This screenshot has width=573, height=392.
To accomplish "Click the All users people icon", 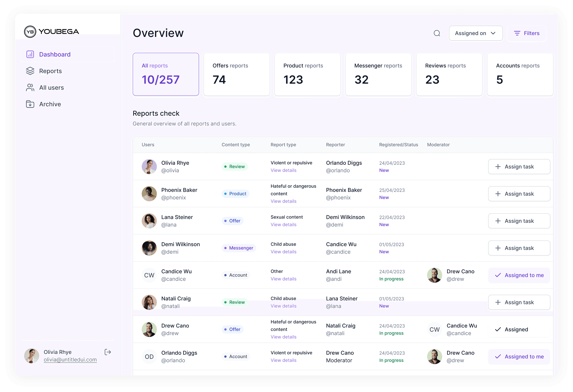I will tap(30, 88).
